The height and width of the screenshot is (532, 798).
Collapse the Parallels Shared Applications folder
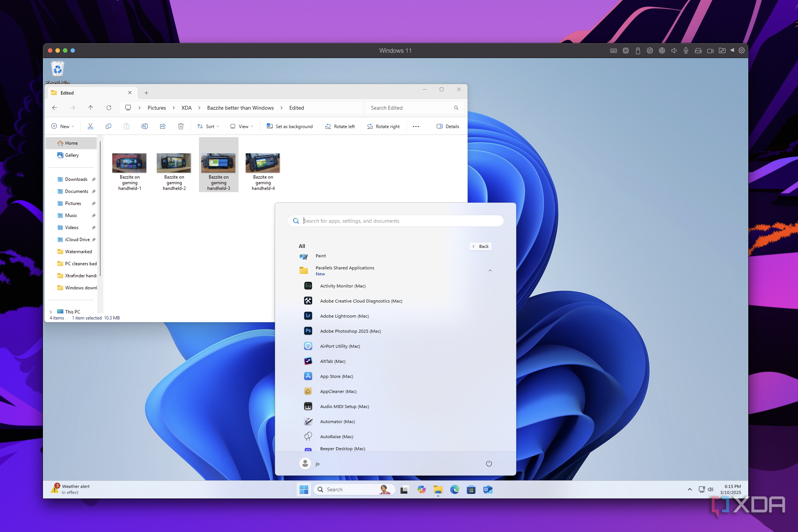pyautogui.click(x=490, y=271)
